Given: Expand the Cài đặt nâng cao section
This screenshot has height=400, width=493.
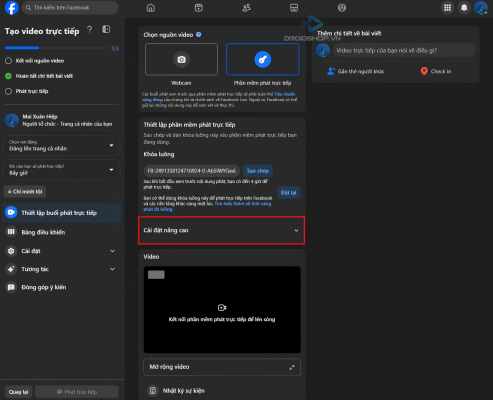Looking at the screenshot, I should [x=222, y=231].
